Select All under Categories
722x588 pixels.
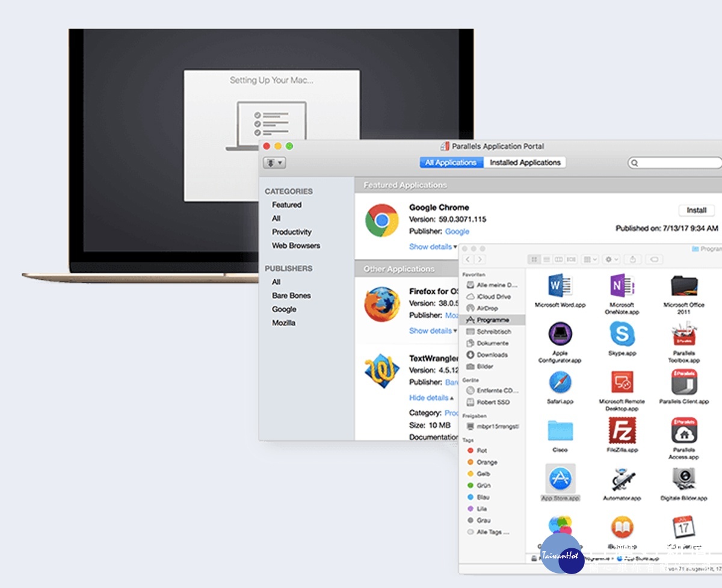coord(276,218)
